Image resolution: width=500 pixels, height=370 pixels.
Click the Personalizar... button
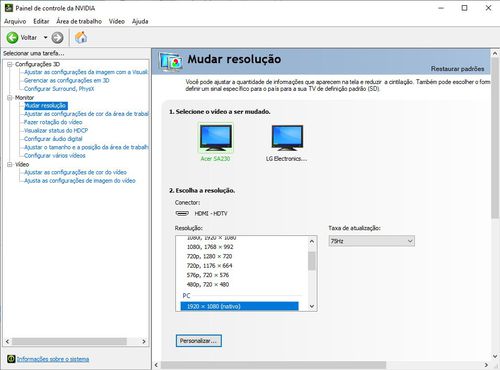(198, 341)
